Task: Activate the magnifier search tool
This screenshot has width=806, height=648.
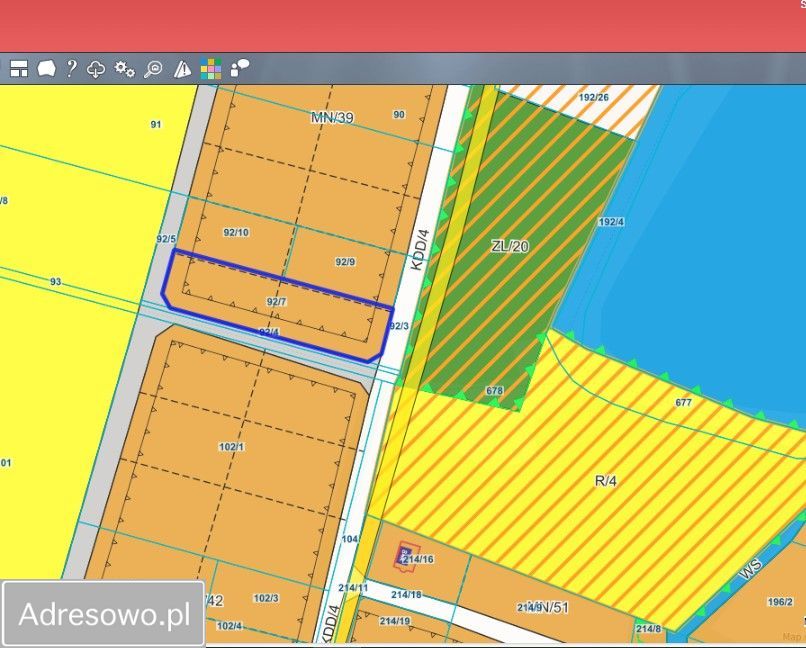Action: point(153,69)
